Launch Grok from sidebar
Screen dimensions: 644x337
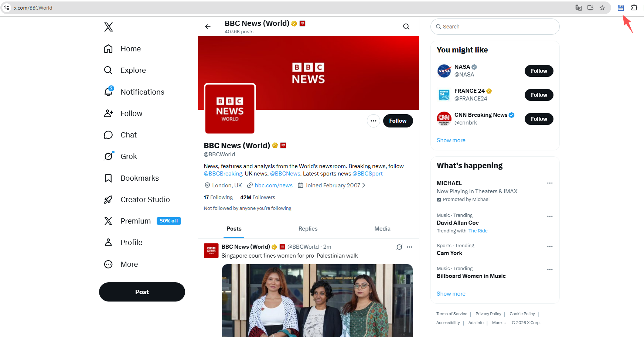point(120,156)
